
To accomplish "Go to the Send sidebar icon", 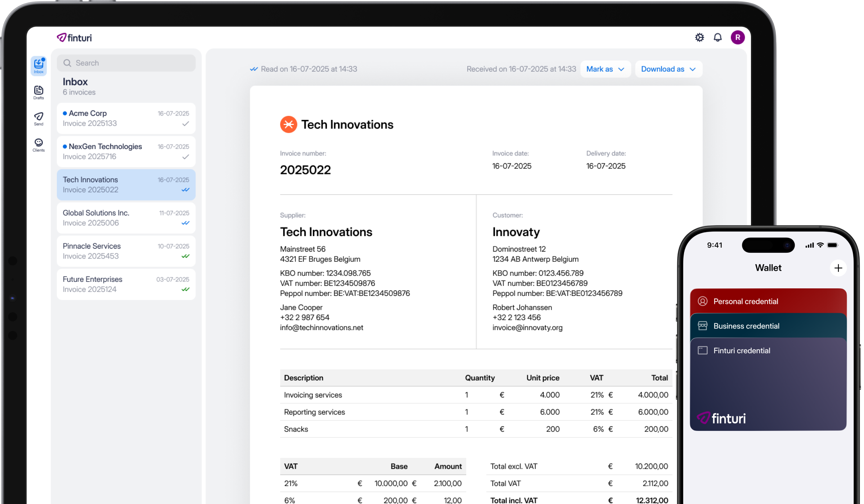I will pyautogui.click(x=39, y=118).
